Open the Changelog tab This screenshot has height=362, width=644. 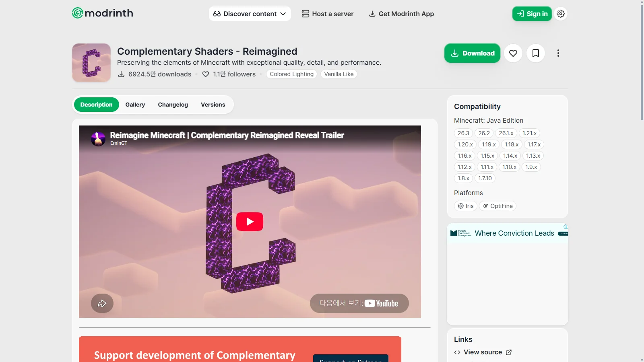tap(173, 105)
